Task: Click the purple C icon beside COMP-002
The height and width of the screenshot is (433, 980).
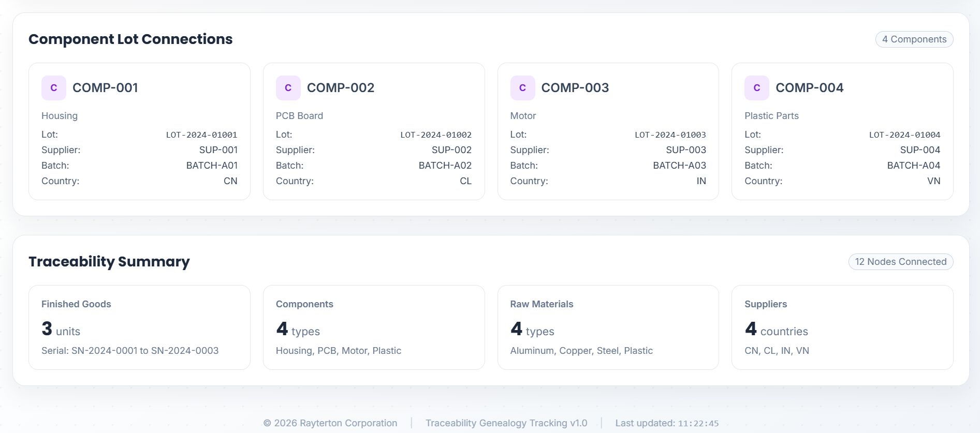Action: pyautogui.click(x=288, y=88)
